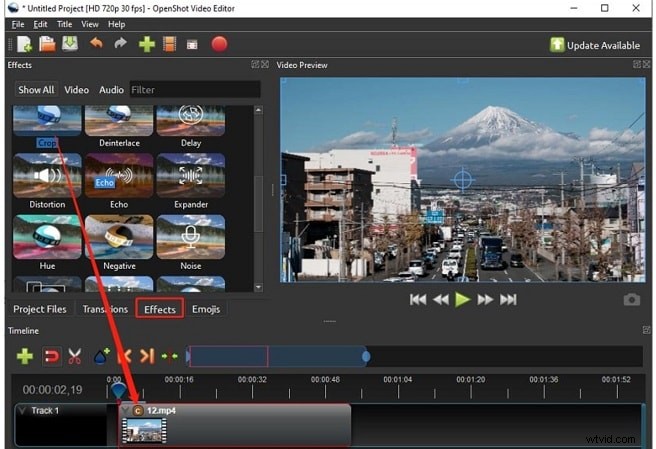The height and width of the screenshot is (449, 656).
Task: Click the red Export Video button
Action: coord(219,44)
